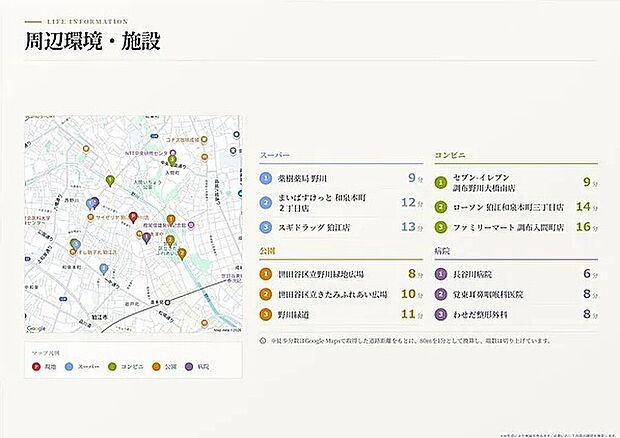Click the 14分 walking time value
This screenshot has height=438, width=620.
[x=587, y=207]
